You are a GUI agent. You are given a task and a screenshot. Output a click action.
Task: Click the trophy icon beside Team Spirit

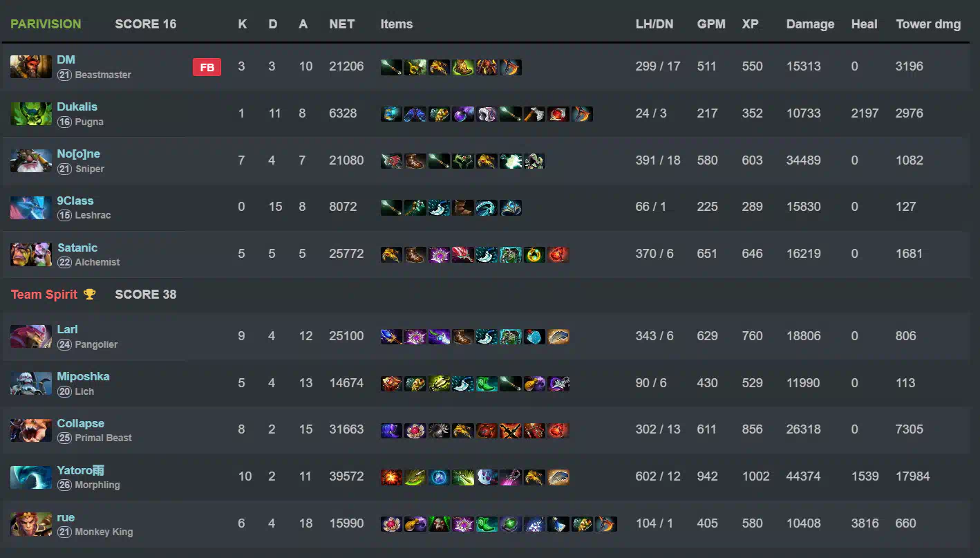point(89,295)
